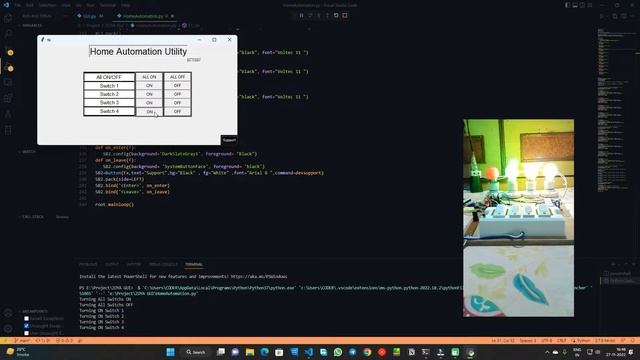Image resolution: width=640 pixels, height=360 pixels.
Task: Turn ON Switch 3
Action: coord(149,103)
